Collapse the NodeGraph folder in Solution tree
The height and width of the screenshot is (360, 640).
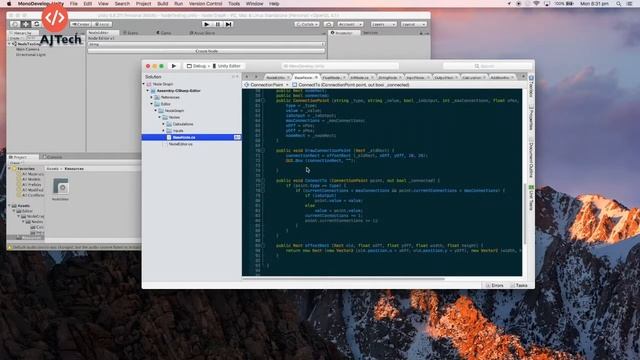[156, 111]
